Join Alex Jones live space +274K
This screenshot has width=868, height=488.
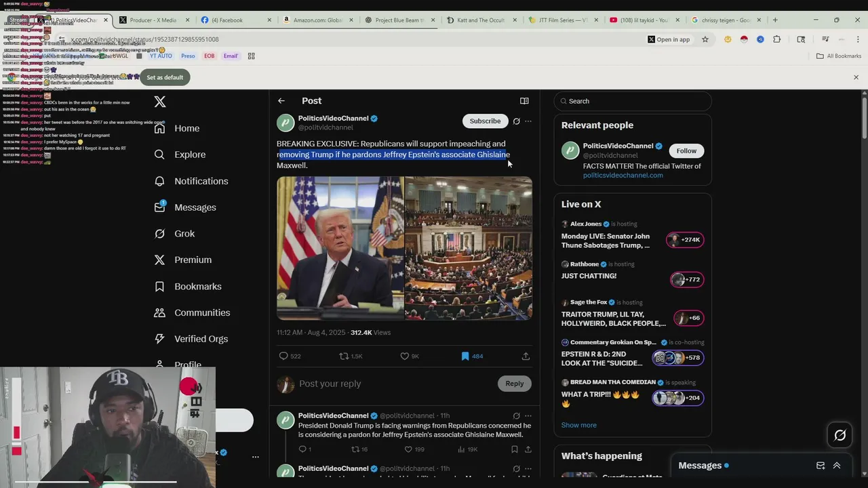point(685,240)
